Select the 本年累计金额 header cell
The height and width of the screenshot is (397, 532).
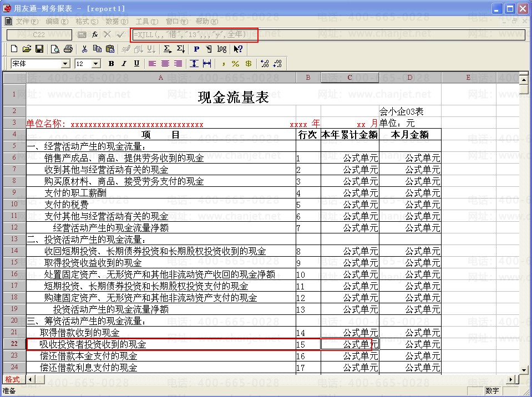(350, 135)
